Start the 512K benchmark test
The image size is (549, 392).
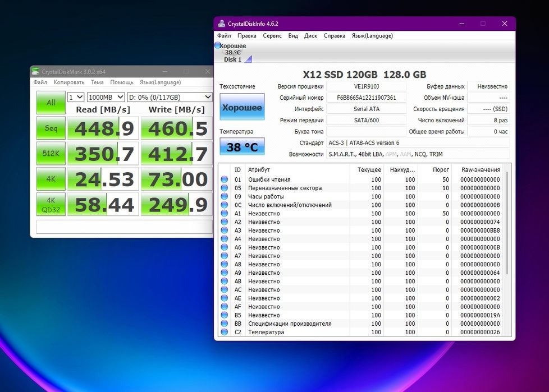(51, 153)
